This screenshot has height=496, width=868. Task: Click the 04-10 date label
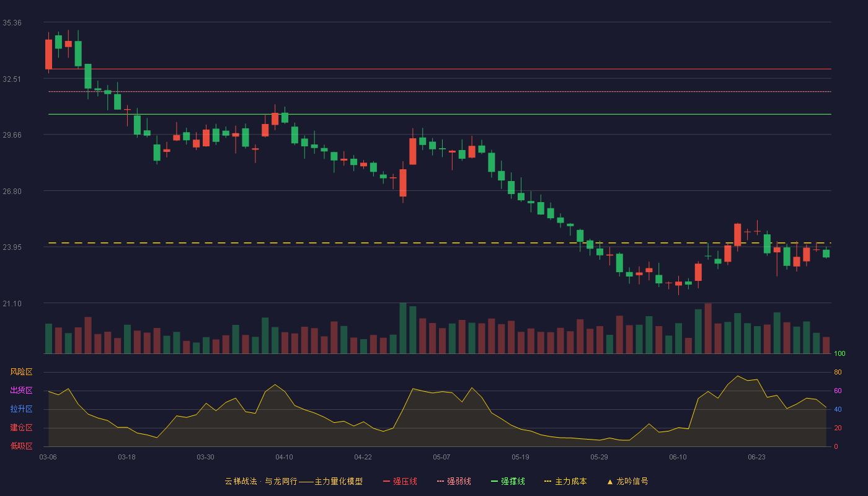click(284, 457)
